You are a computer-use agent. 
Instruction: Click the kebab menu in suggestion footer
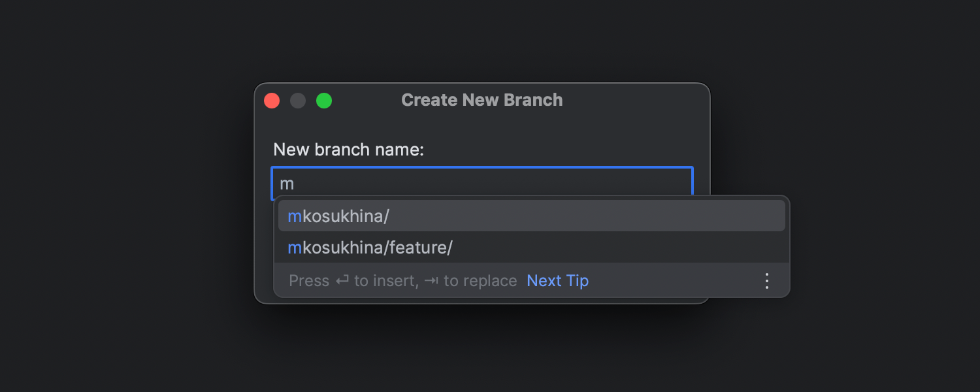point(766,280)
